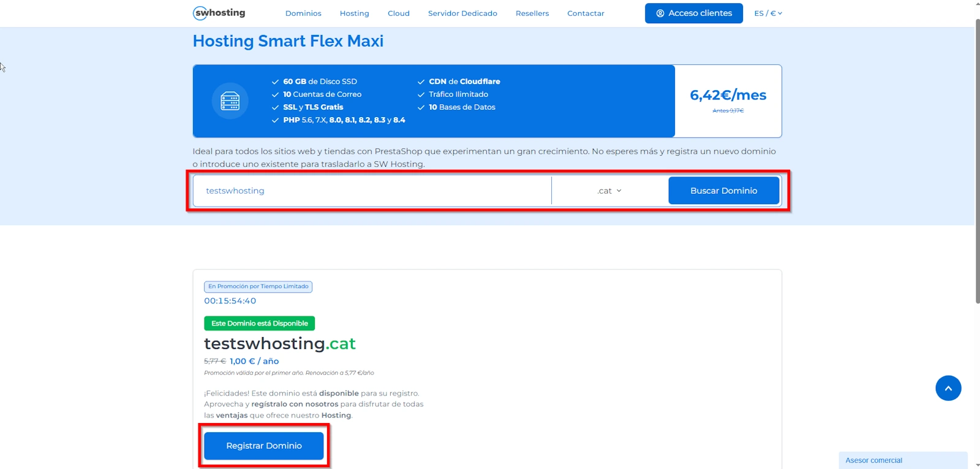Navigate to the Resellers section
The image size is (980, 469).
coord(532,13)
